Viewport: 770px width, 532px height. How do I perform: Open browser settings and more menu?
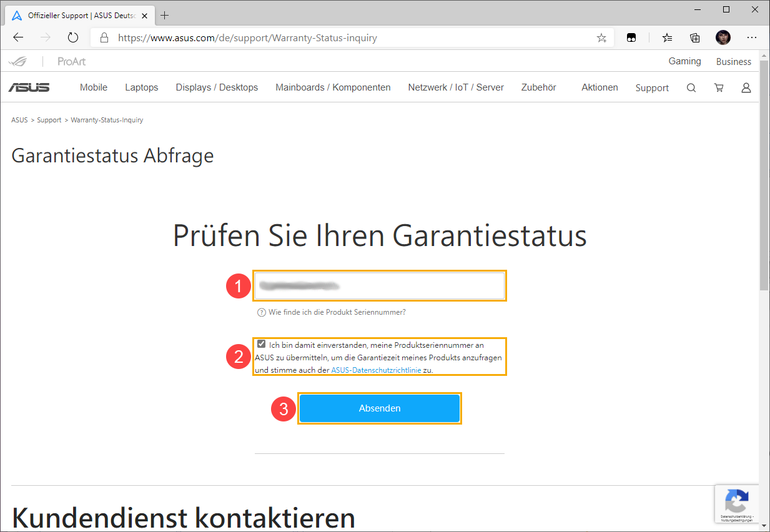tap(751, 37)
